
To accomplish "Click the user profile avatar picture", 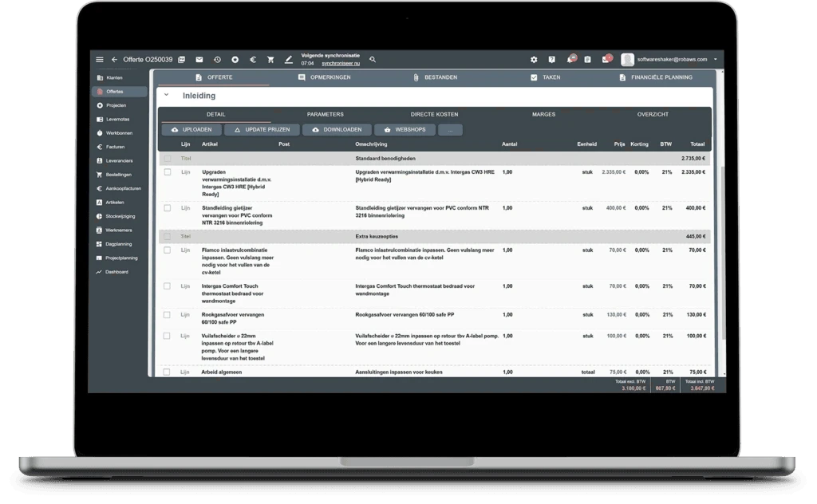I will [627, 60].
